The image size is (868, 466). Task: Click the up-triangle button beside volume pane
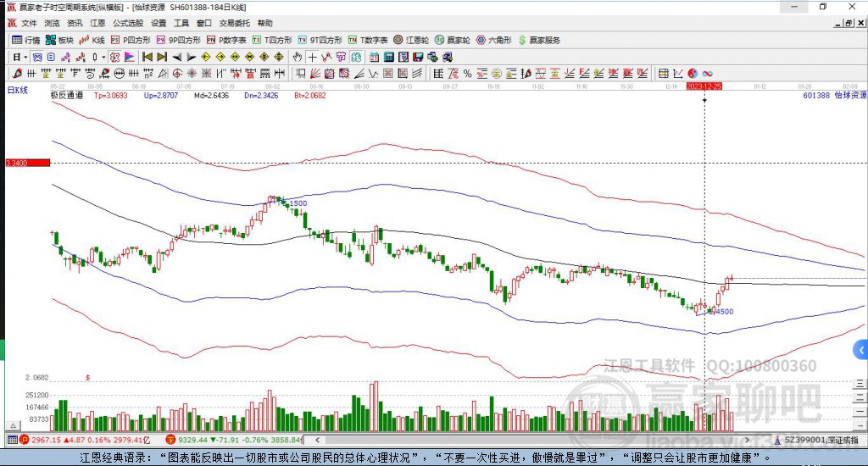coord(14,426)
